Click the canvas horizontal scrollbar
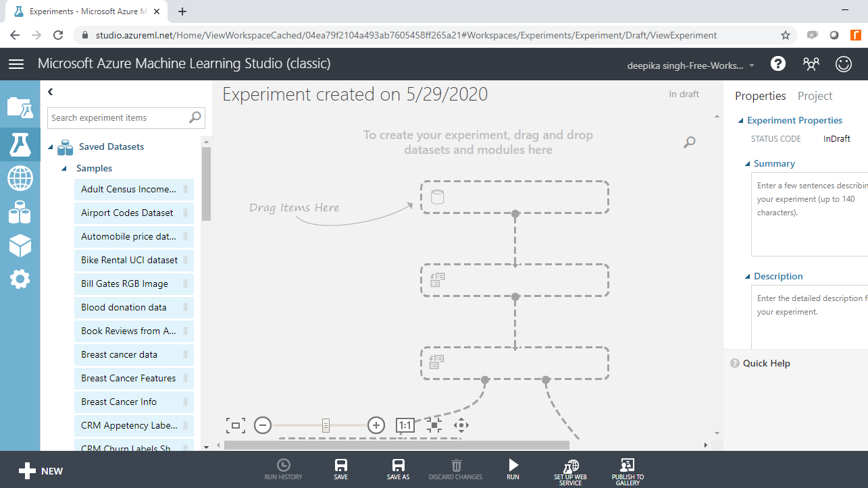 click(397, 445)
